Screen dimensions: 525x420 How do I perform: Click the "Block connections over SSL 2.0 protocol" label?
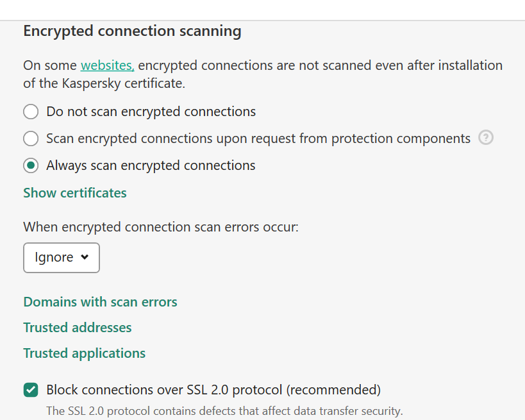pos(213,390)
